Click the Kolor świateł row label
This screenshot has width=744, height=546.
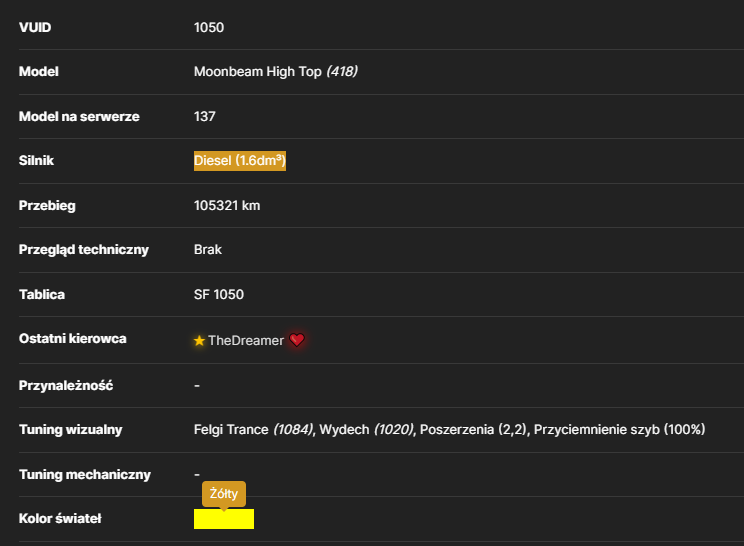(60, 518)
